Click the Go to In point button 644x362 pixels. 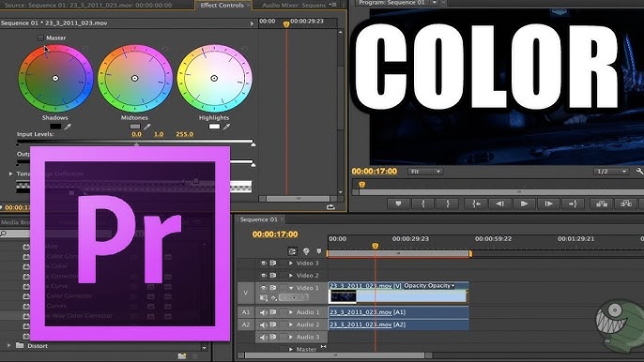click(x=476, y=204)
